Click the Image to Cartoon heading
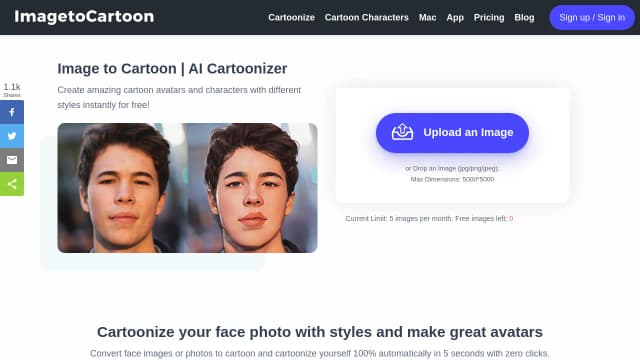 click(172, 69)
